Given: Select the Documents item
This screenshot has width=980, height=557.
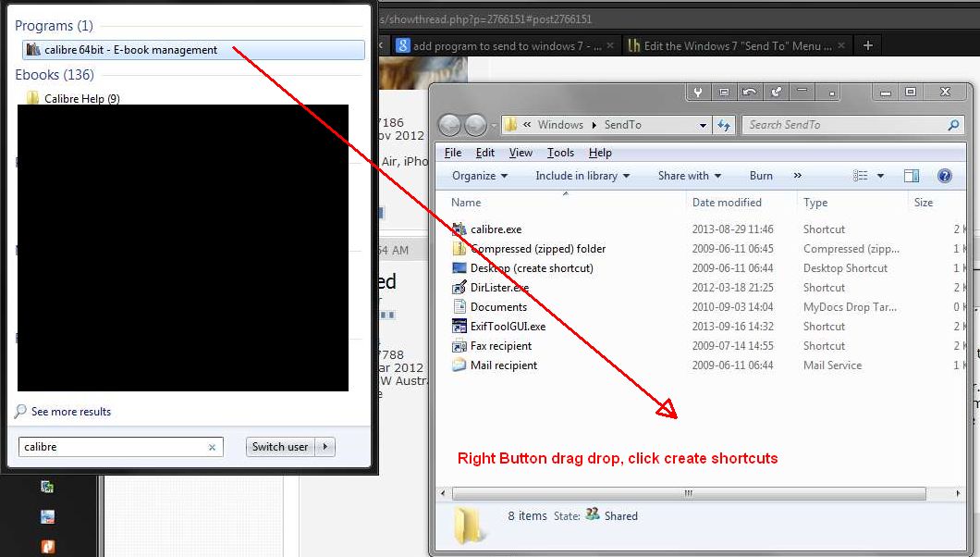Looking at the screenshot, I should pos(498,307).
